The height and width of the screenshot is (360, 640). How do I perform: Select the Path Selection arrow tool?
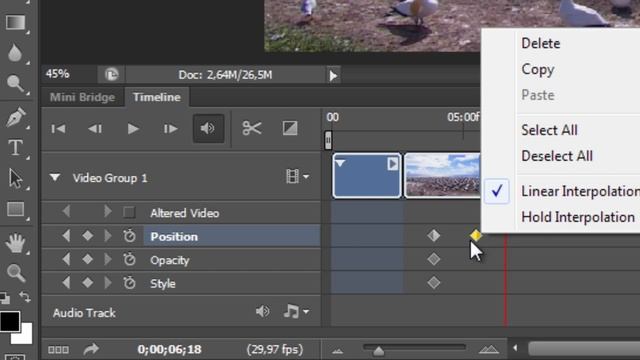[15, 178]
